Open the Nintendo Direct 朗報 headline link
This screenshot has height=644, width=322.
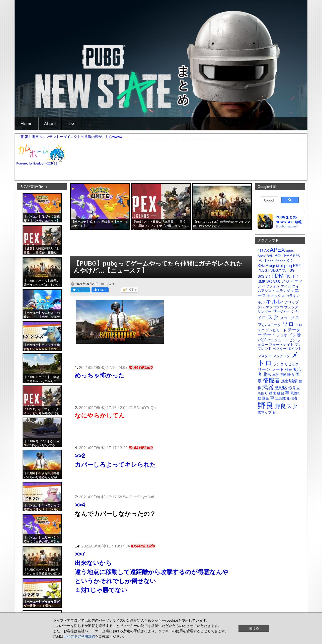point(70,137)
